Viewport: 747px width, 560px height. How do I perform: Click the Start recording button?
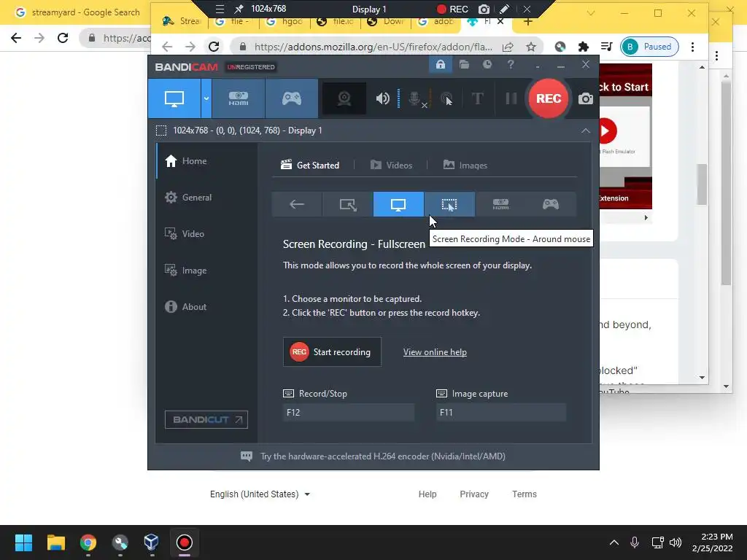tap(332, 352)
